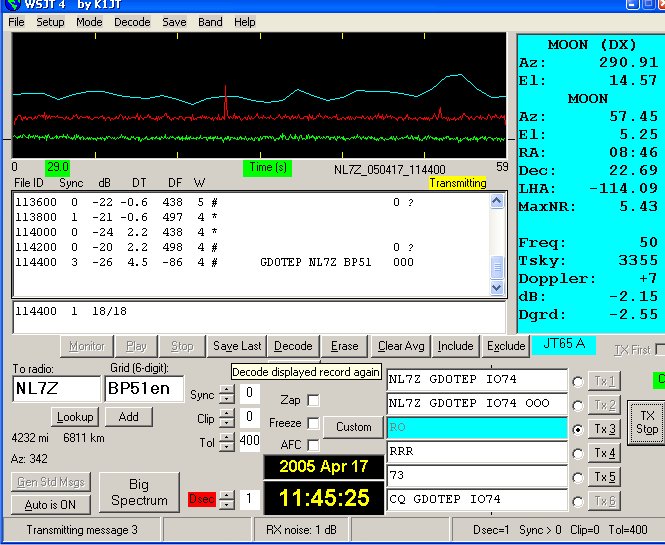Select radio button for the 73 message

point(578,476)
